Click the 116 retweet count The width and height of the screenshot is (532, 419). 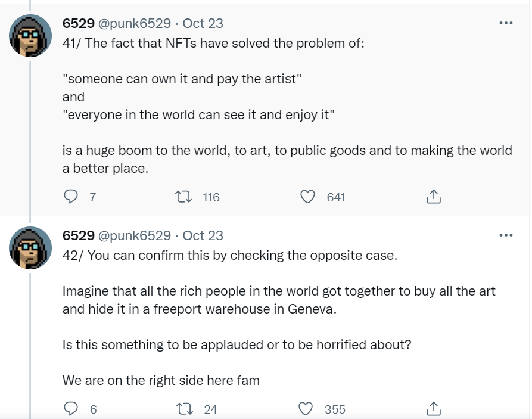[x=211, y=197]
